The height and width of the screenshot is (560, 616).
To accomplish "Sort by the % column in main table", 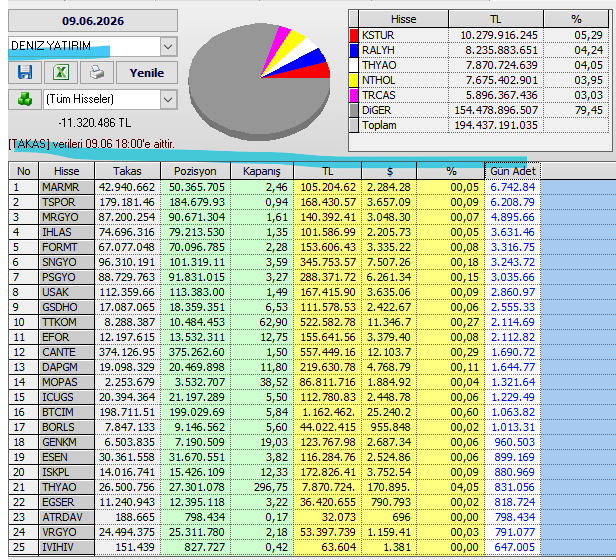I will (451, 171).
